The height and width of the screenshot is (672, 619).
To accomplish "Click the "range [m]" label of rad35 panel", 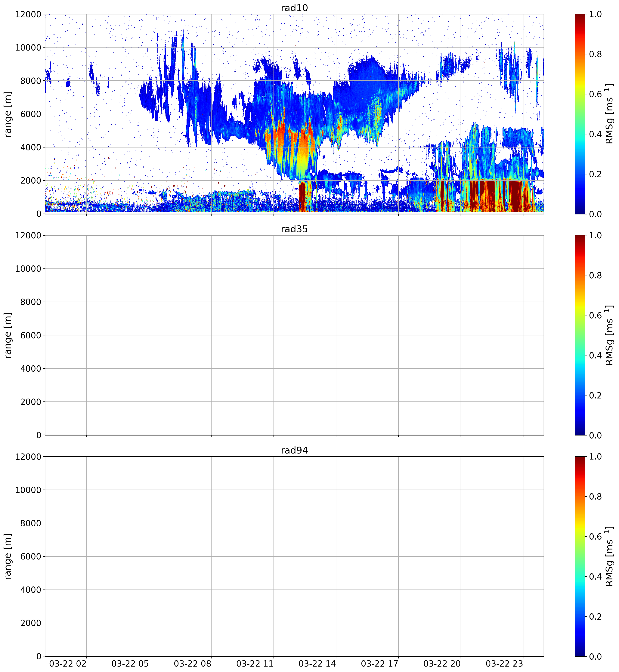I will [x=8, y=335].
